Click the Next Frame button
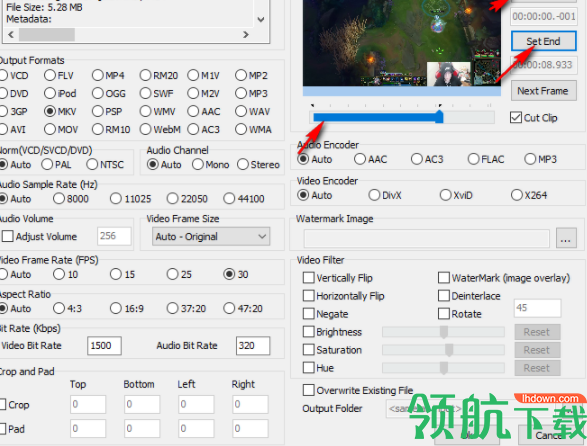Viewport: 587px width, 446px height. (544, 91)
